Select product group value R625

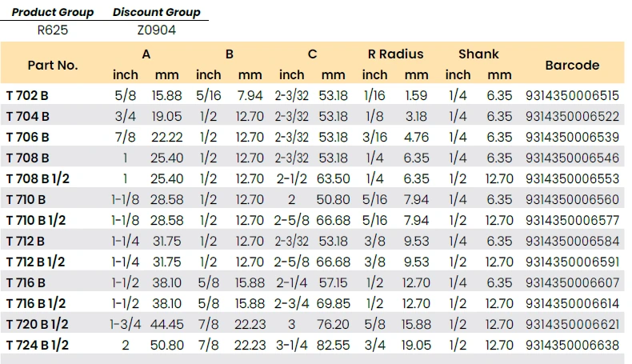[x=53, y=30]
